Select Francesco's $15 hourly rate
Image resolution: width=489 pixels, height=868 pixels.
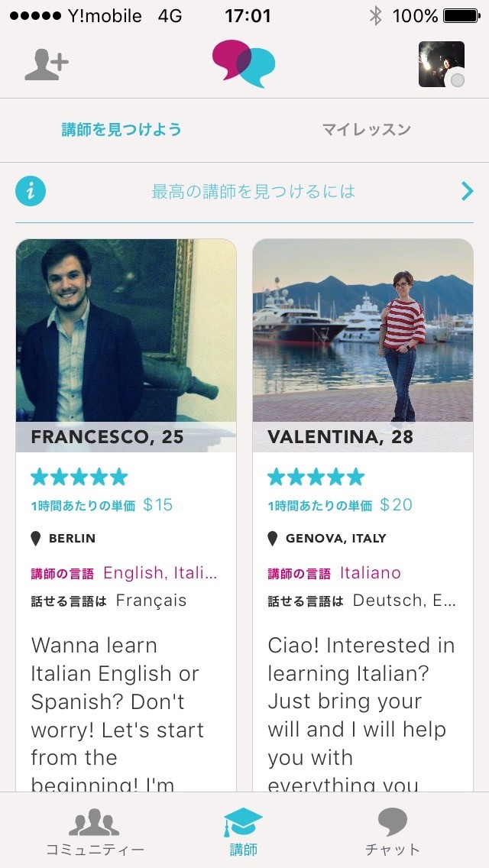click(x=157, y=504)
